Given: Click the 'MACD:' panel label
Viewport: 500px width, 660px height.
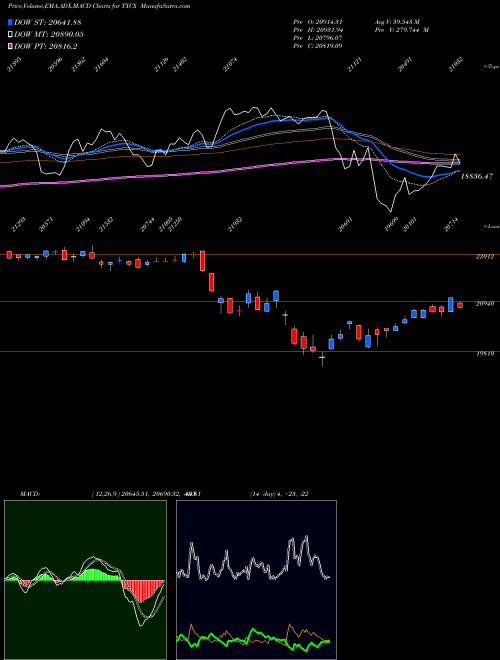Looking at the screenshot, I should click(x=30, y=494).
